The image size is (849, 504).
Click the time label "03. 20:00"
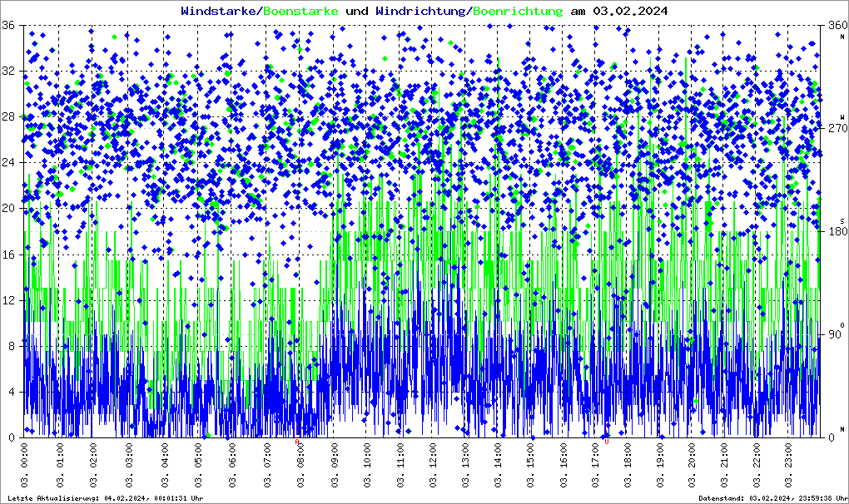692,465
